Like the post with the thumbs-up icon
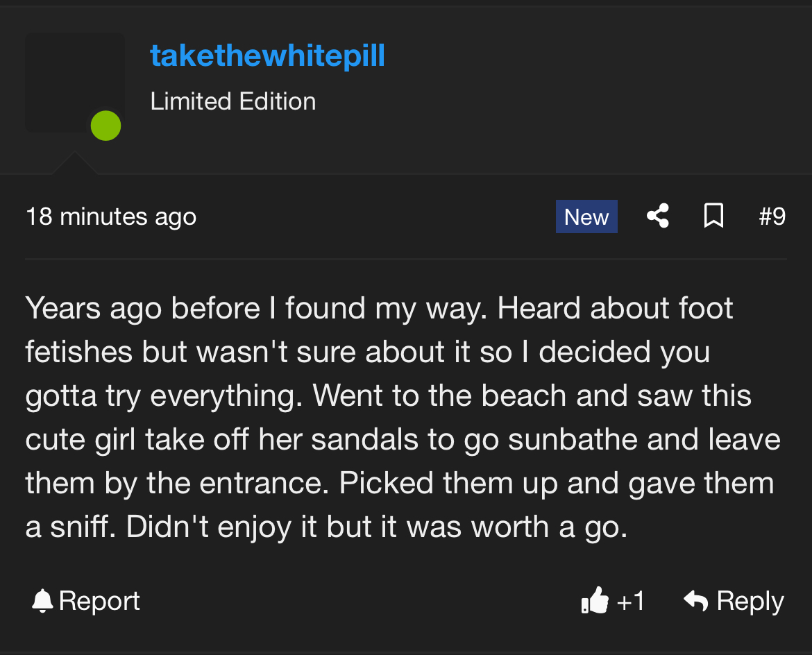Image resolution: width=812 pixels, height=655 pixels. (x=595, y=601)
